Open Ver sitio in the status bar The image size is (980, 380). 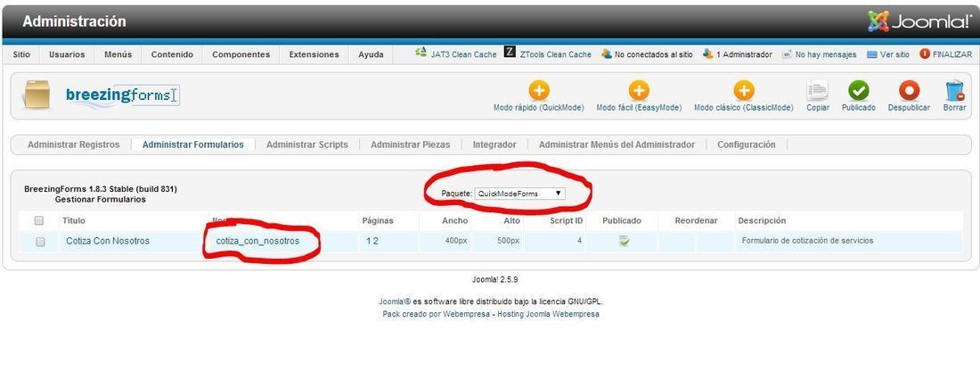[888, 54]
